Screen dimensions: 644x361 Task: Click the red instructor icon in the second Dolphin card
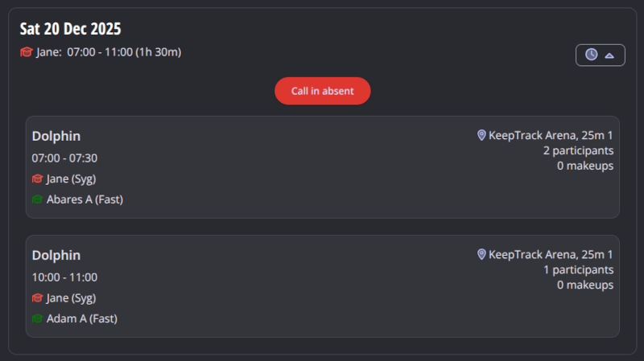pyautogui.click(x=37, y=297)
